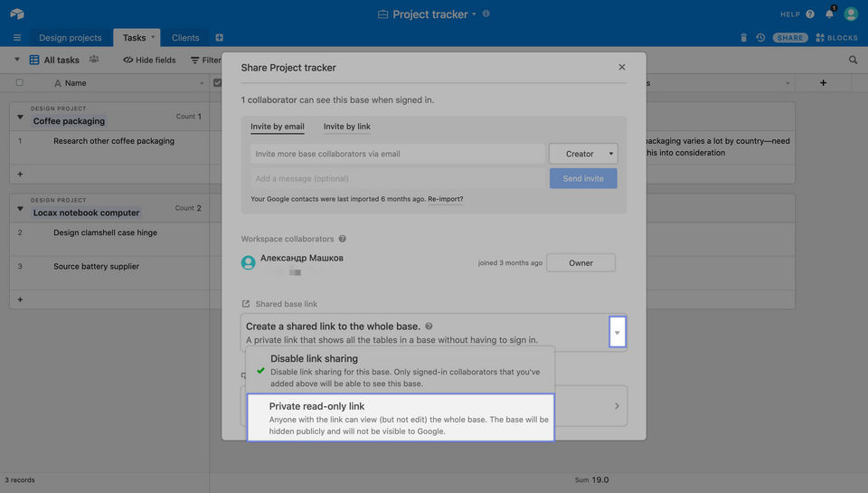Click the Re-import contacts link

(x=445, y=199)
